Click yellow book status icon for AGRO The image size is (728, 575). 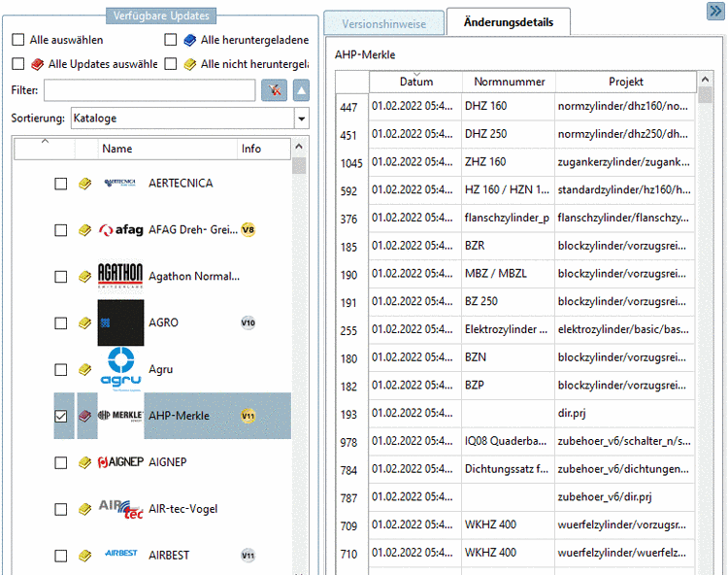click(x=85, y=322)
